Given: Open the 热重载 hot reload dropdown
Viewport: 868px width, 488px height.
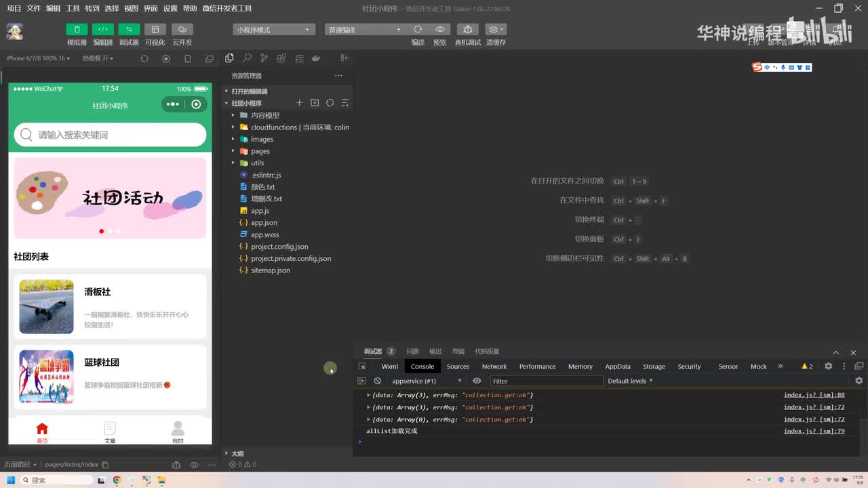Looking at the screenshot, I should pos(99,58).
